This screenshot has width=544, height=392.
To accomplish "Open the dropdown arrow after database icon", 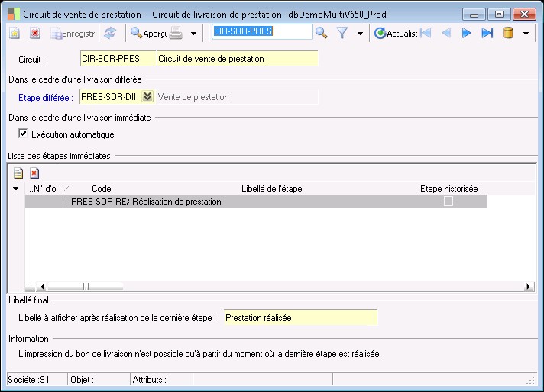I will click(526, 34).
